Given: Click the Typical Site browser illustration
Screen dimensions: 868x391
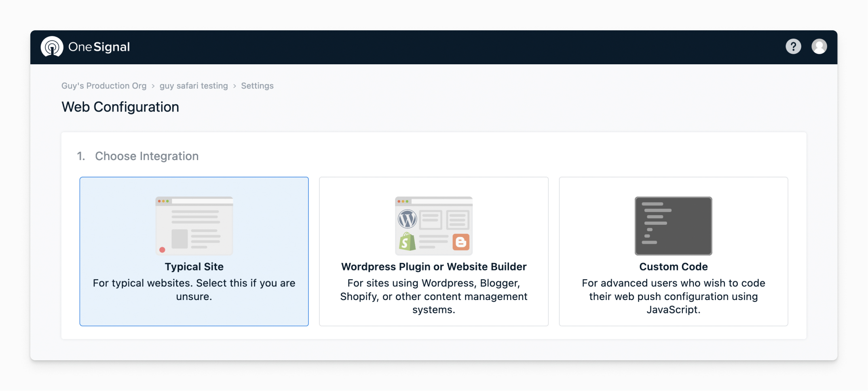Looking at the screenshot, I should click(x=194, y=226).
